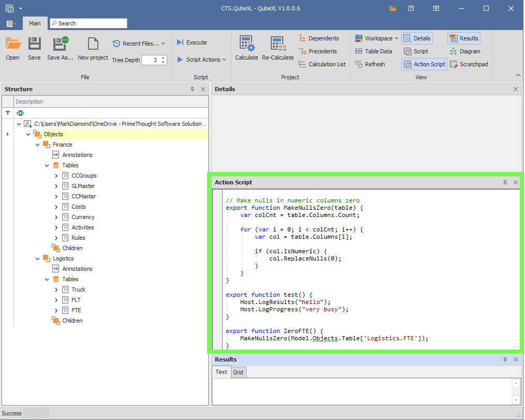Open a project using the Open folder icon
Viewport: 525px width, 420px height.
coord(13,48)
